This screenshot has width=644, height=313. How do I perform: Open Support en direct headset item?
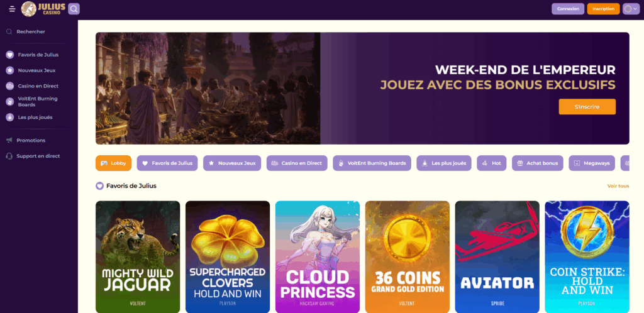[x=37, y=156]
